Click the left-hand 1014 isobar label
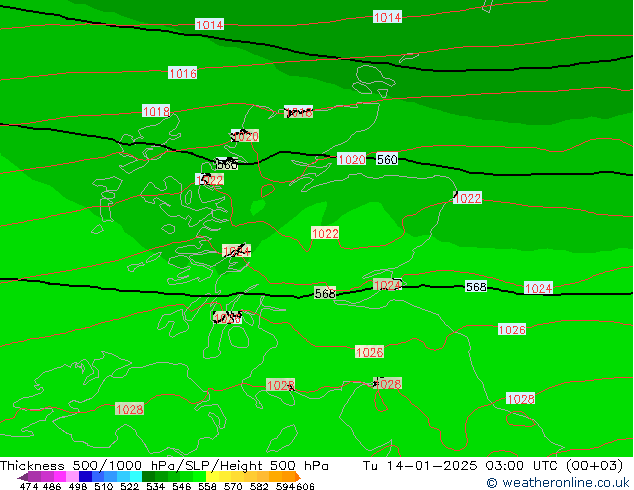 coord(209,25)
